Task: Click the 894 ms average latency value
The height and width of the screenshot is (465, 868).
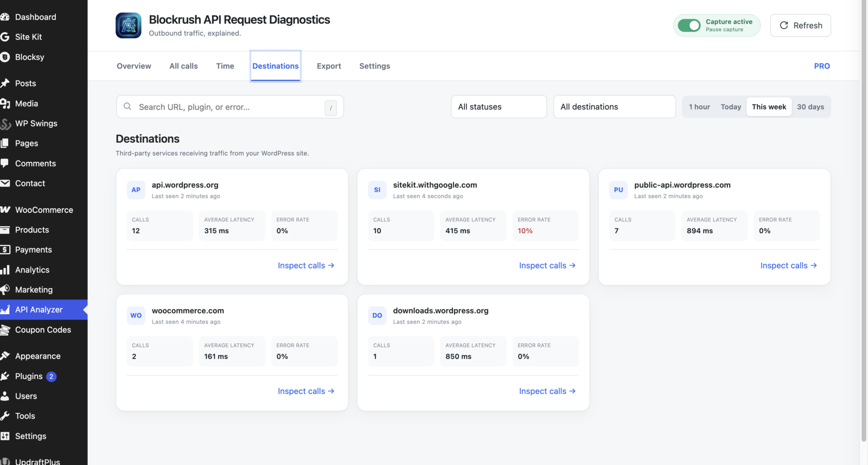Action: pyautogui.click(x=700, y=231)
